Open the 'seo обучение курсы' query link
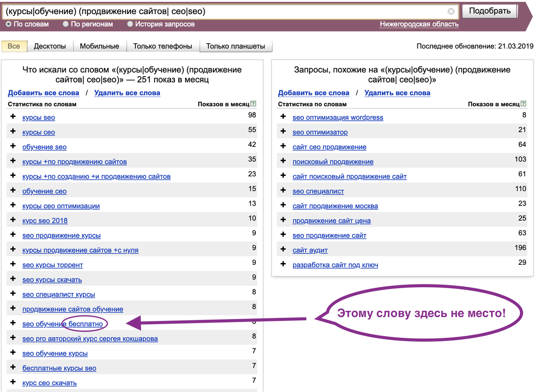547x392 pixels. click(55, 353)
